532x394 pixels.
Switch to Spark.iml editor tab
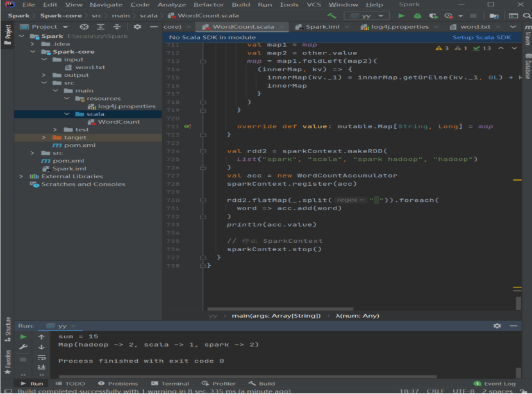click(x=322, y=27)
